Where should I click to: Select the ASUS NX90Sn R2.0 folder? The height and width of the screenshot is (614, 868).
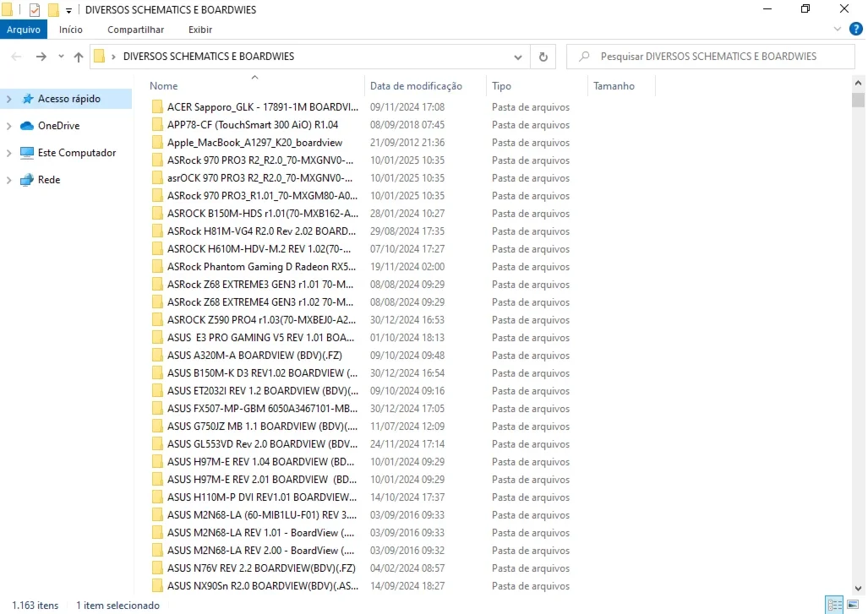tap(263, 584)
